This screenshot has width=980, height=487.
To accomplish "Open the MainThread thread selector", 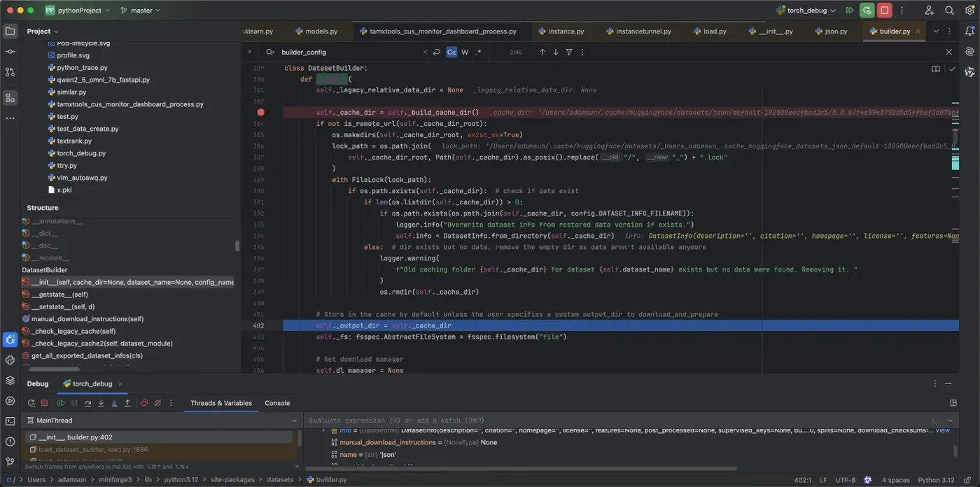I will [x=162, y=421].
